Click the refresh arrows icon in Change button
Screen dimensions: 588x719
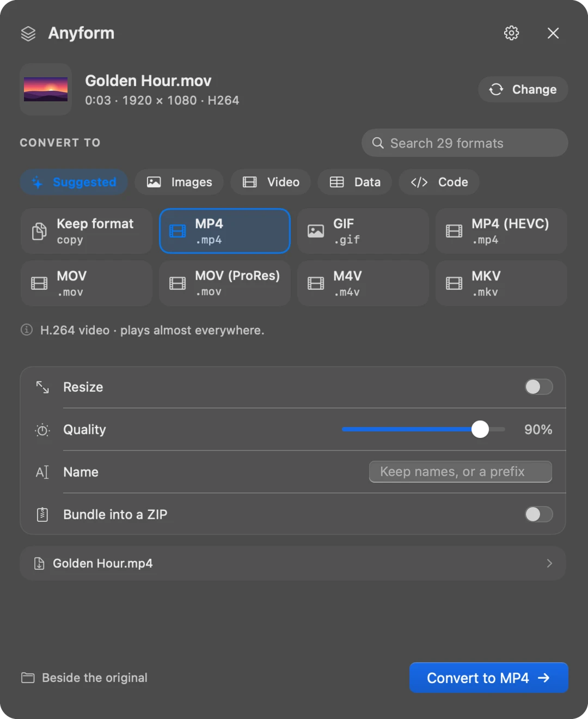point(496,89)
